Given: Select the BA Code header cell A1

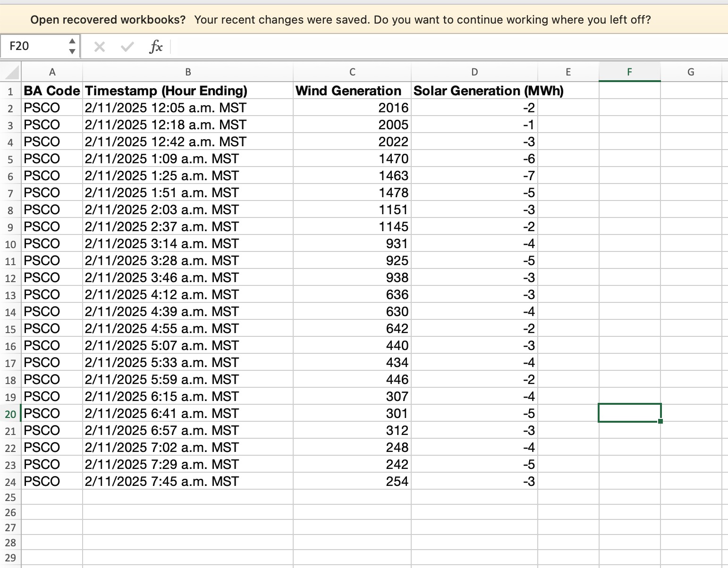Looking at the screenshot, I should click(x=52, y=91).
